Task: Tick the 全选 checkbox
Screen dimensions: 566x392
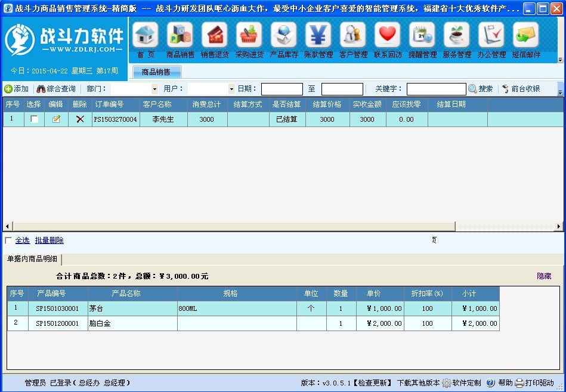Action: click(8, 240)
